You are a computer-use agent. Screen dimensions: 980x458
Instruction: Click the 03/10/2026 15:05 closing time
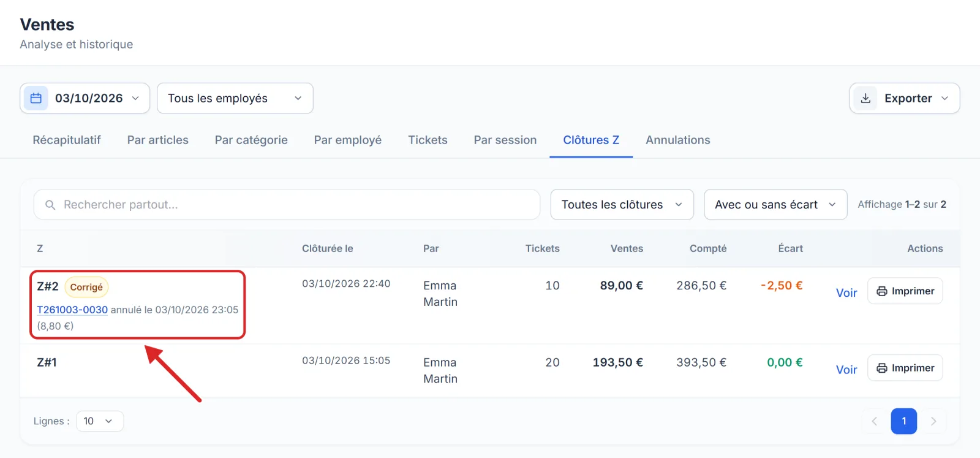click(346, 361)
